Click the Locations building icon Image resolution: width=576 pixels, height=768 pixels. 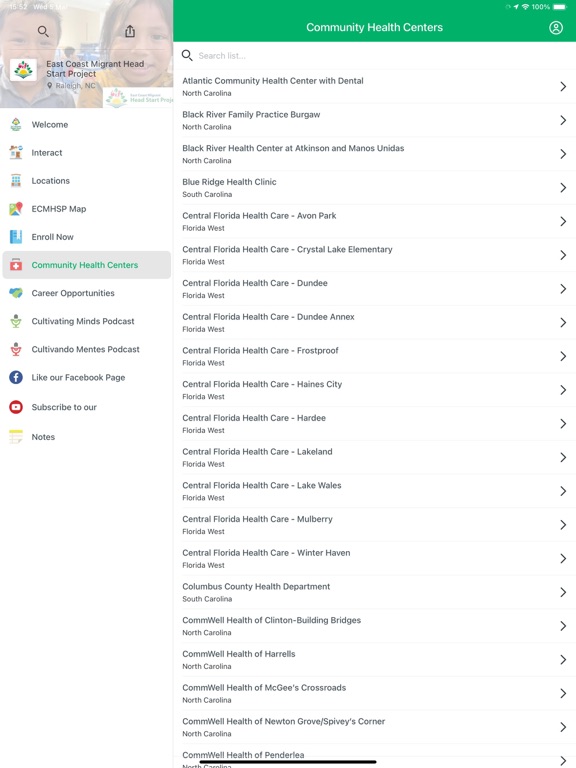(16, 181)
